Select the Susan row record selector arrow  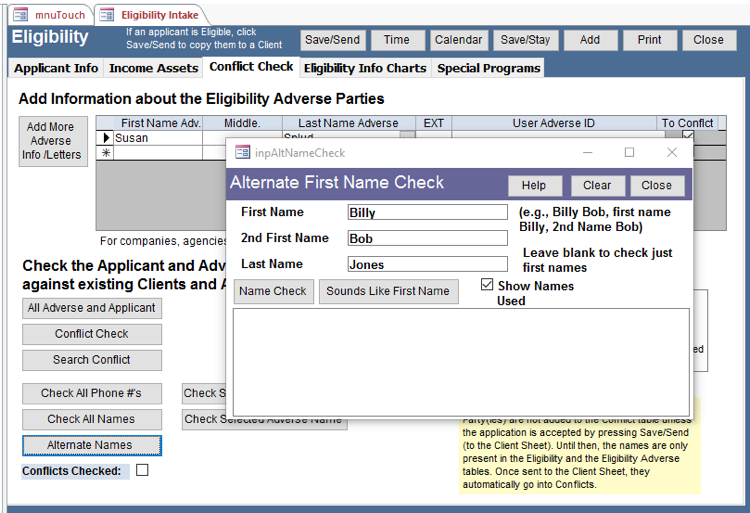tap(105, 138)
